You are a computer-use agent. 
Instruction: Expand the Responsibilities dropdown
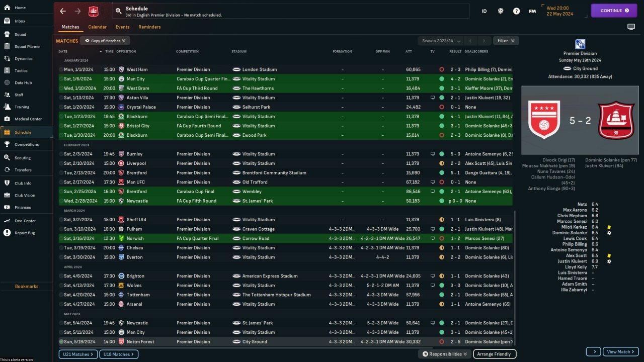[445, 354]
